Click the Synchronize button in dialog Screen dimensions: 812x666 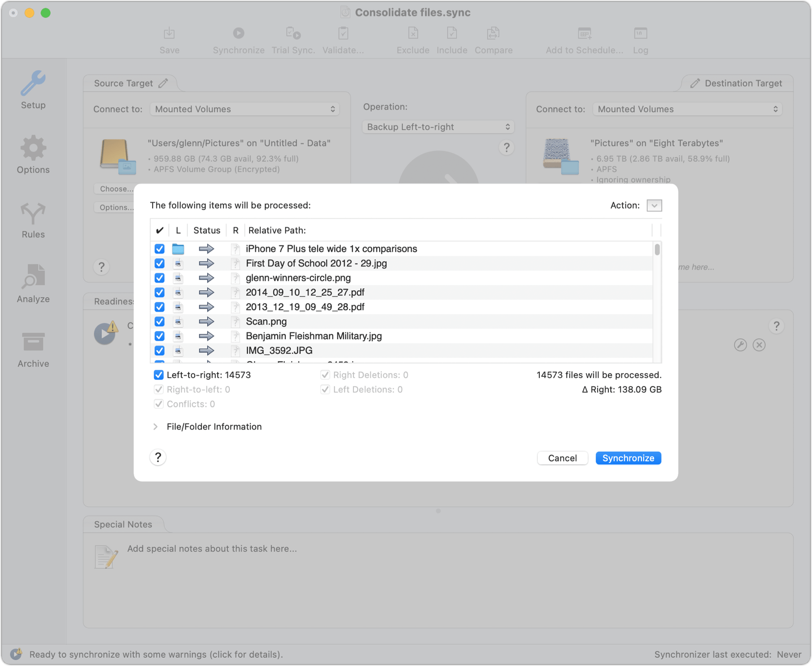click(628, 458)
